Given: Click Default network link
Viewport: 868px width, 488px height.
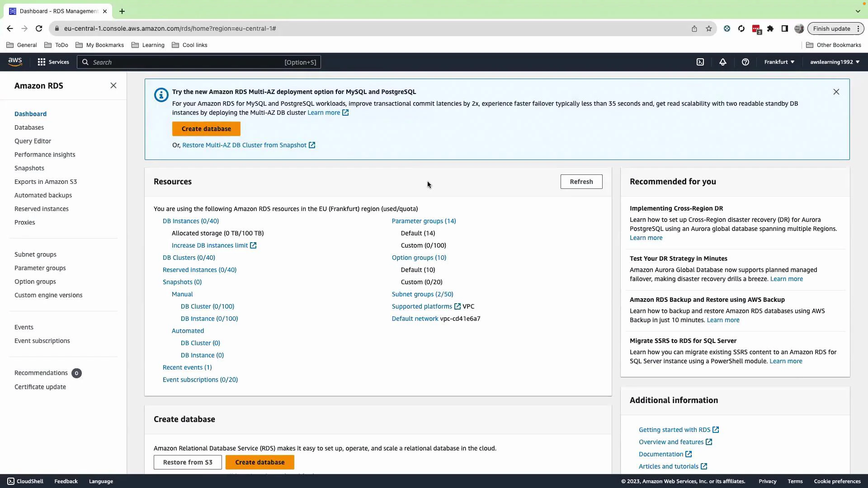Looking at the screenshot, I should pos(415,319).
